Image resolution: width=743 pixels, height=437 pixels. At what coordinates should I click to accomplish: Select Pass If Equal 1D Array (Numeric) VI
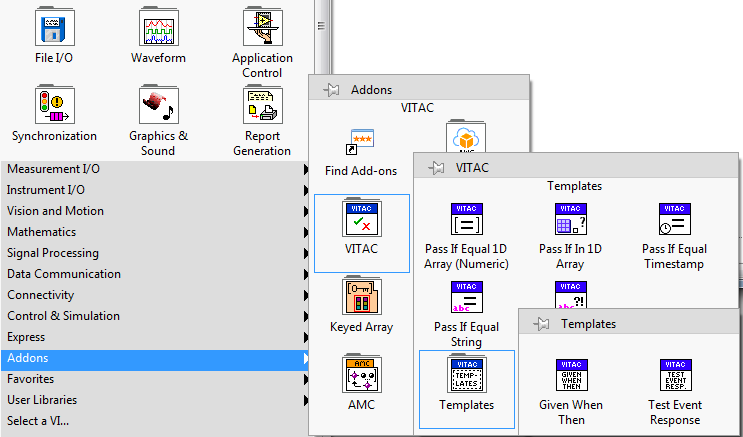(467, 219)
